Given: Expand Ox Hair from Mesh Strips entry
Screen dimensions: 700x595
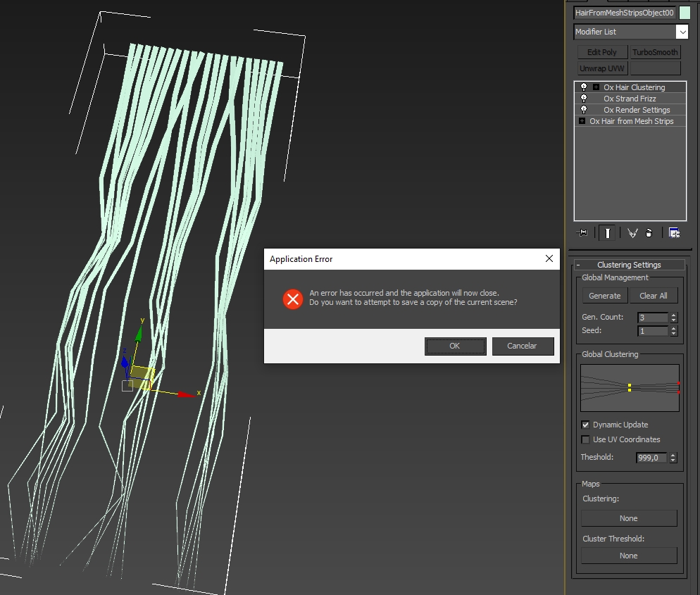Looking at the screenshot, I should click(582, 121).
